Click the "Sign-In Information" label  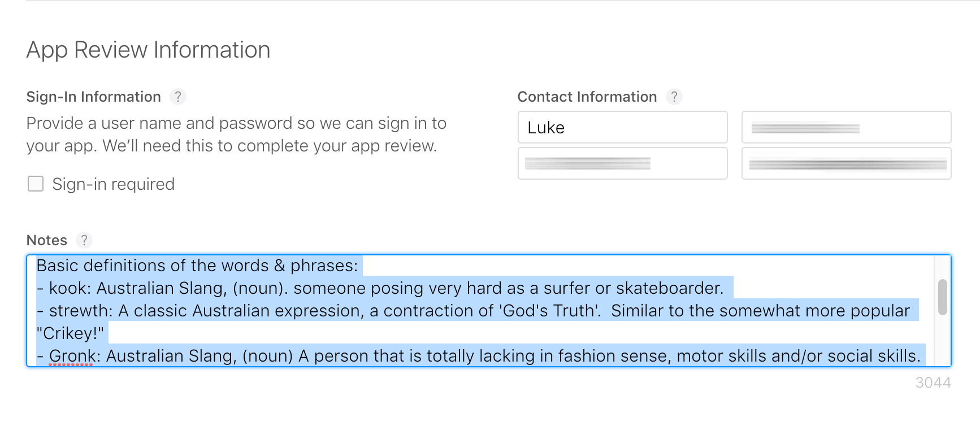pyautogui.click(x=94, y=97)
